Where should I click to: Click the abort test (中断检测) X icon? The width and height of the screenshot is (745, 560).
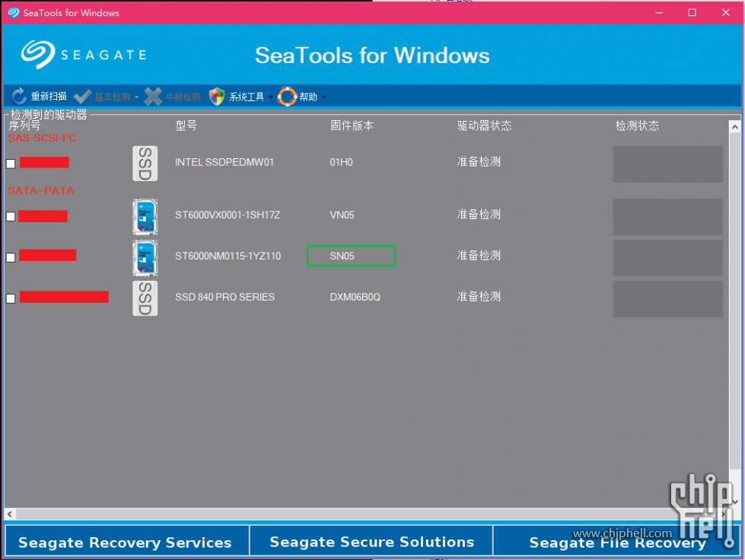click(x=153, y=97)
